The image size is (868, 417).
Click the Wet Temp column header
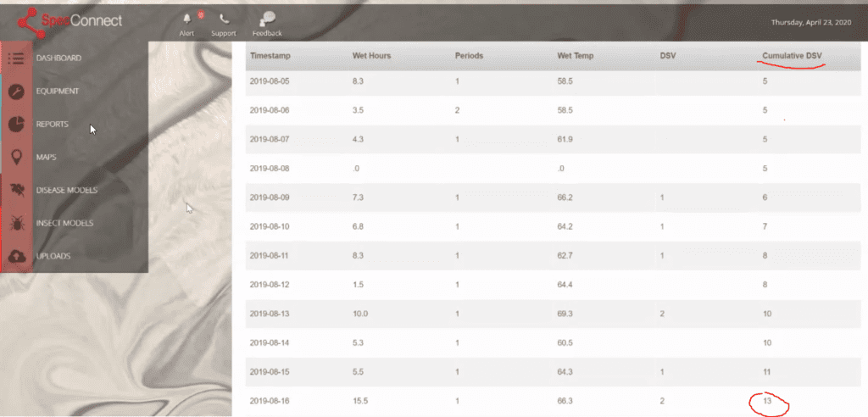576,56
